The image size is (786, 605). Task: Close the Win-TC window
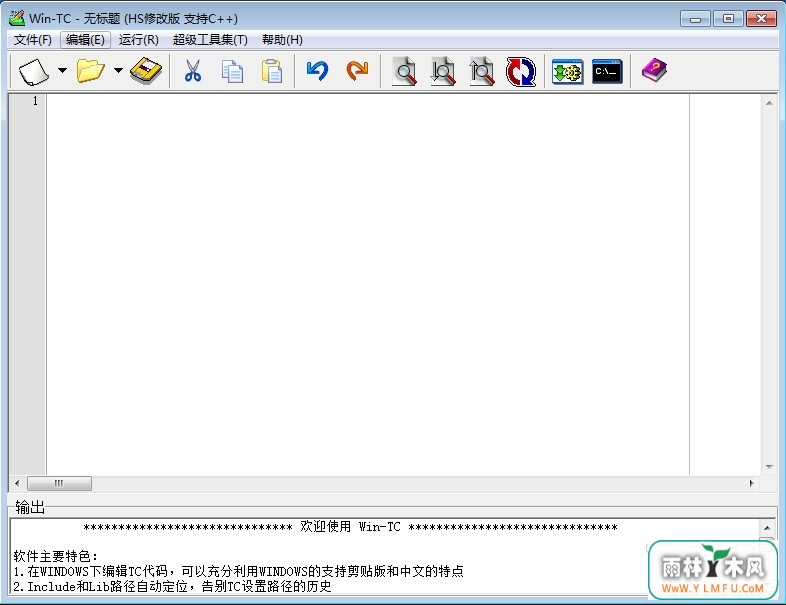pyautogui.click(x=761, y=19)
